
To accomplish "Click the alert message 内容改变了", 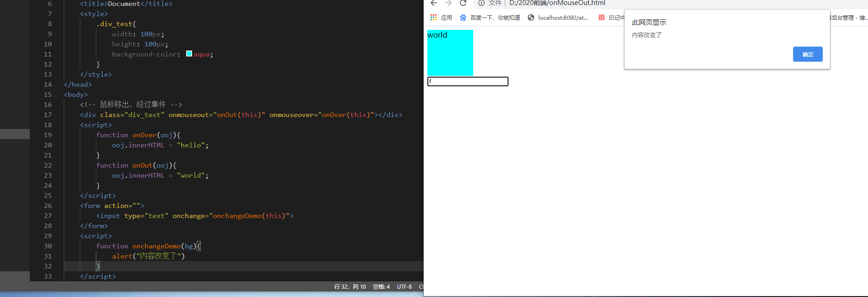I will [647, 35].
